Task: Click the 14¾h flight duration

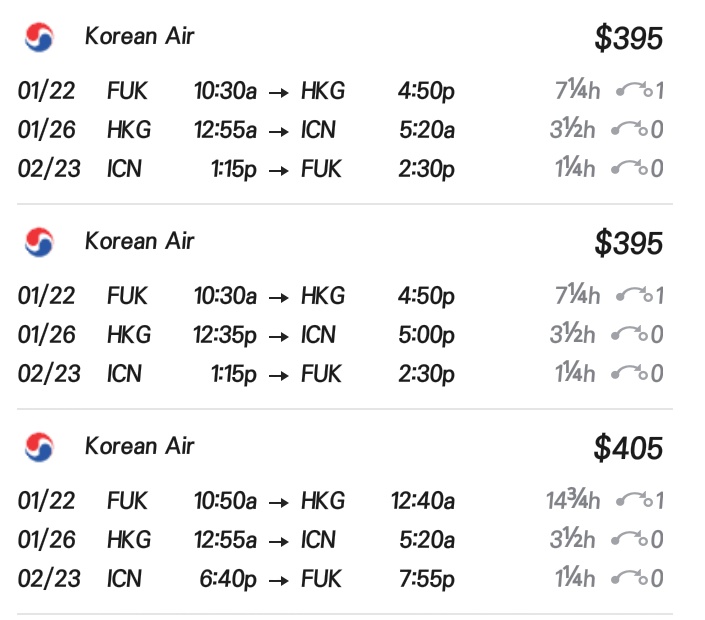Action: point(572,501)
